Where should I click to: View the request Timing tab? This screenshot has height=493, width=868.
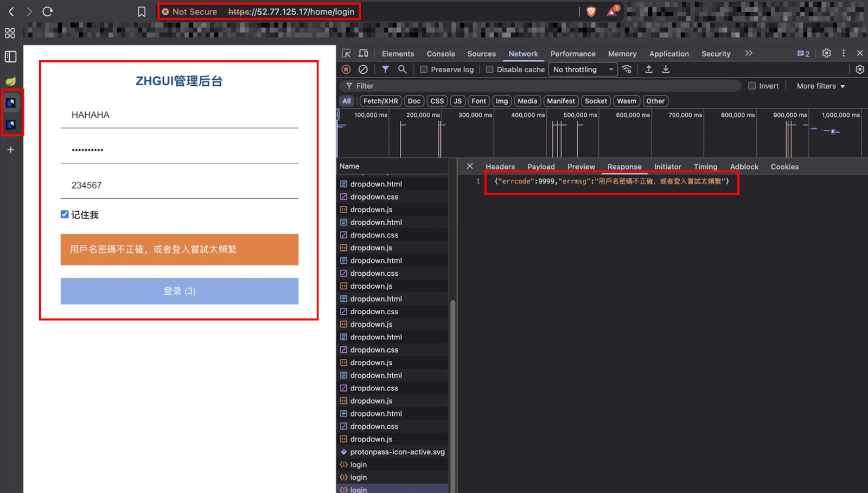(705, 167)
